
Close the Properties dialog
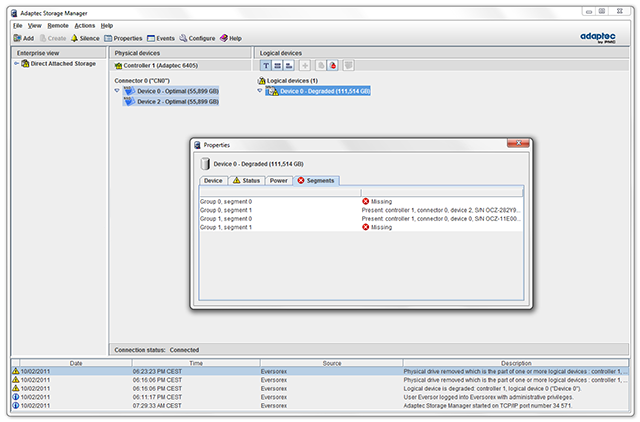(x=518, y=143)
